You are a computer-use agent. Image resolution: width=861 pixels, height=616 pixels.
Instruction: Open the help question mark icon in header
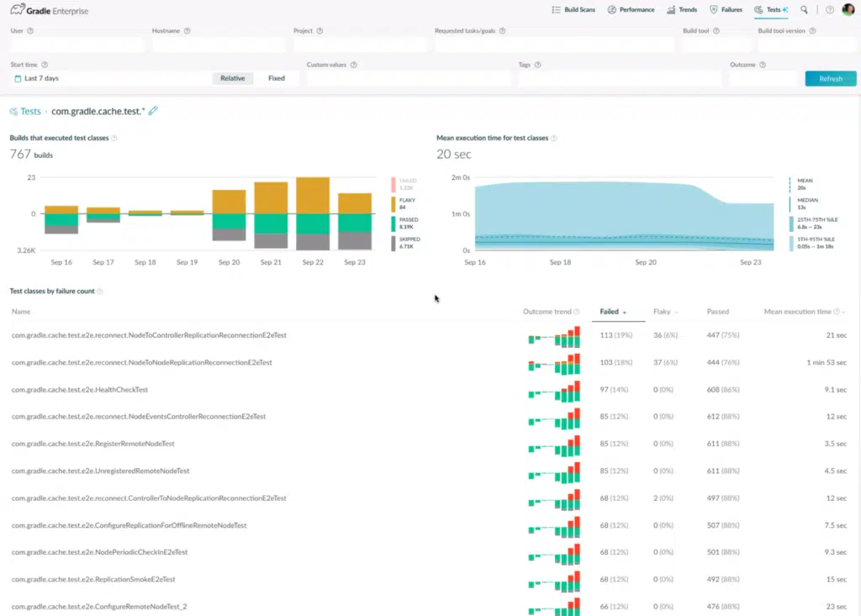pos(830,10)
